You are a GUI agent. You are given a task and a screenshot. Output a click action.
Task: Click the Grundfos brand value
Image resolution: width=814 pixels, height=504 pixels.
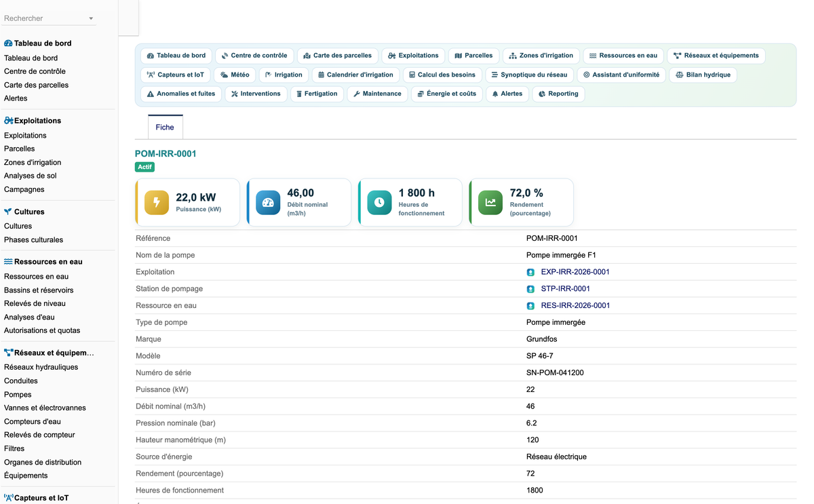[541, 339]
